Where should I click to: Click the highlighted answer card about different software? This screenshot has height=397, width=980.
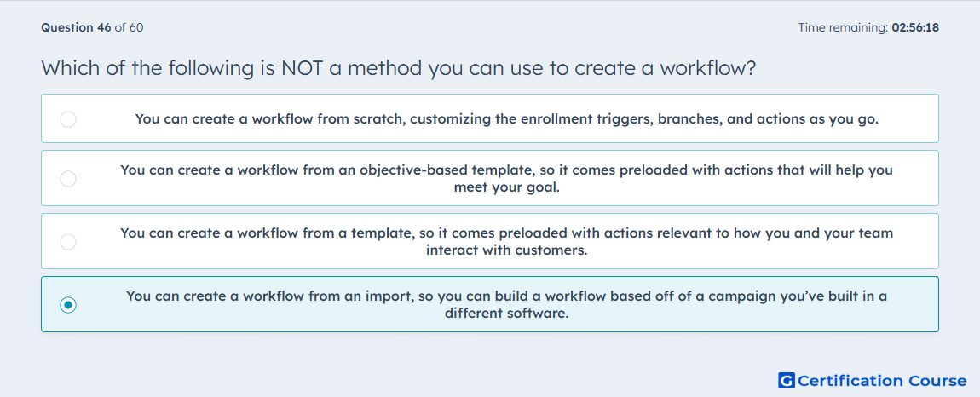(490, 304)
